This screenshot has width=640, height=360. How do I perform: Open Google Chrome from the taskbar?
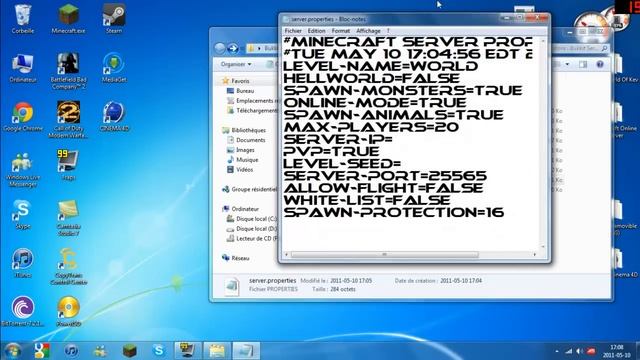(x=42, y=350)
